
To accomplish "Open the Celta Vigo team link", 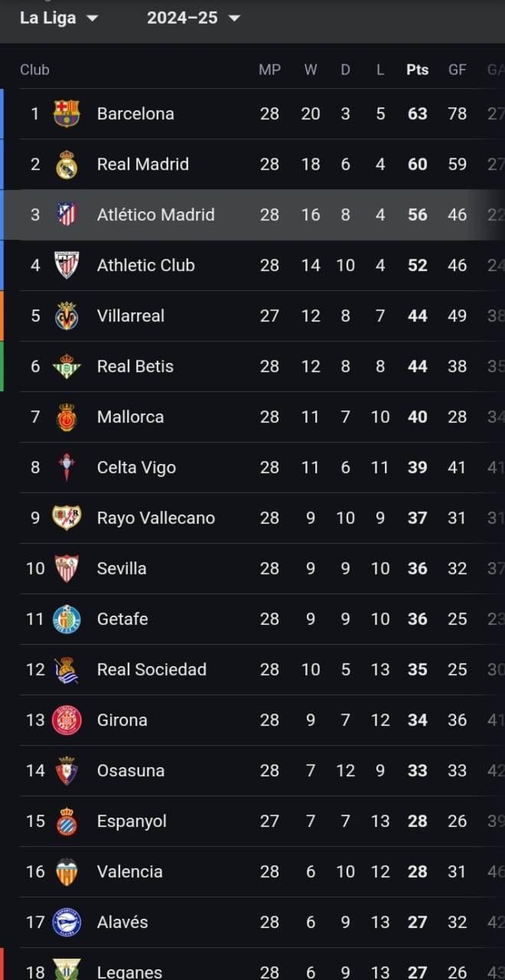I will click(136, 467).
